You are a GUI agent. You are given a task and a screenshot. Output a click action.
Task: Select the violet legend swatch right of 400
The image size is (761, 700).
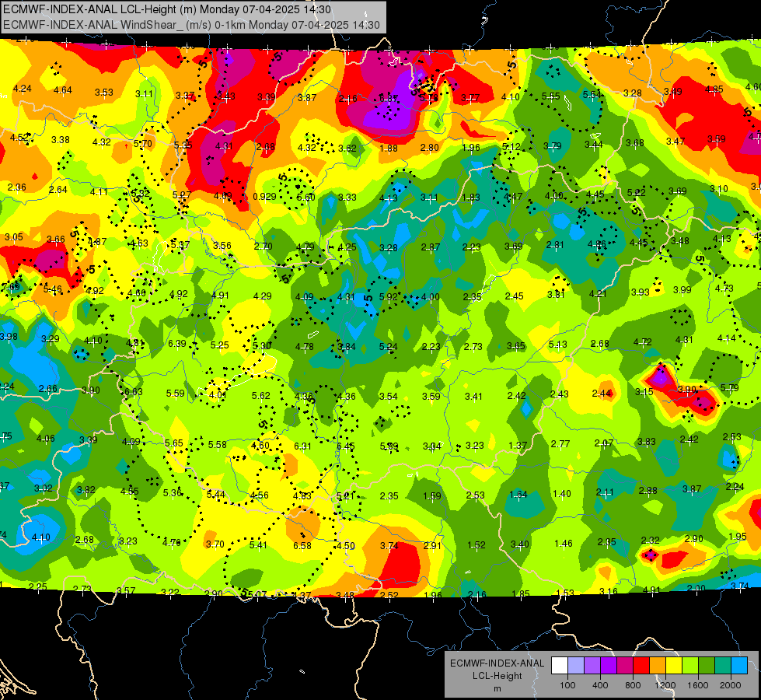coord(609,666)
